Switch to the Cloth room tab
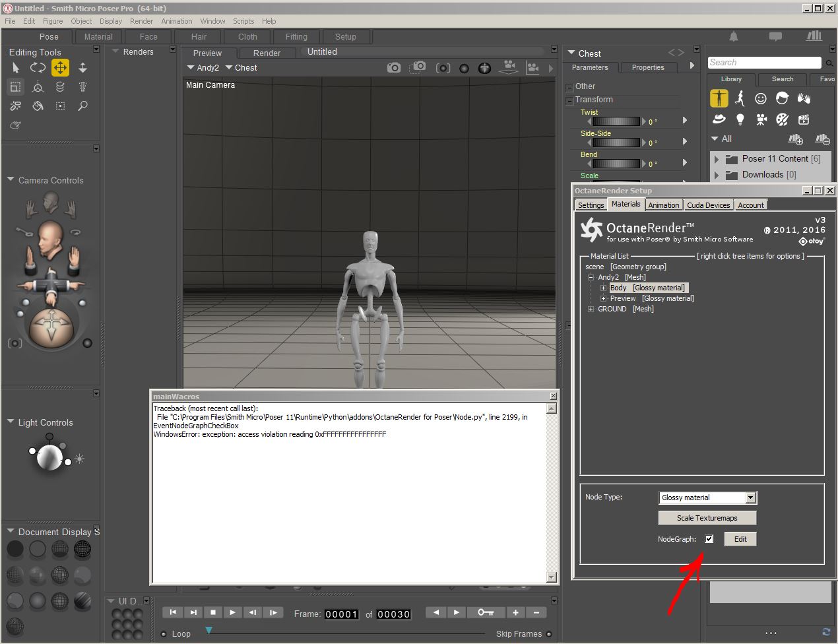Image resolution: width=838 pixels, height=644 pixels. 247,37
